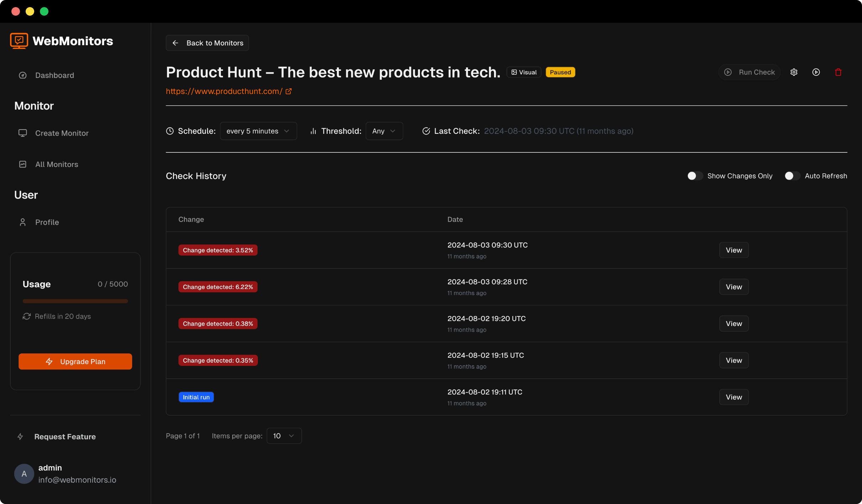Click 'Change detected: 0.38%' badge

[x=218, y=324]
